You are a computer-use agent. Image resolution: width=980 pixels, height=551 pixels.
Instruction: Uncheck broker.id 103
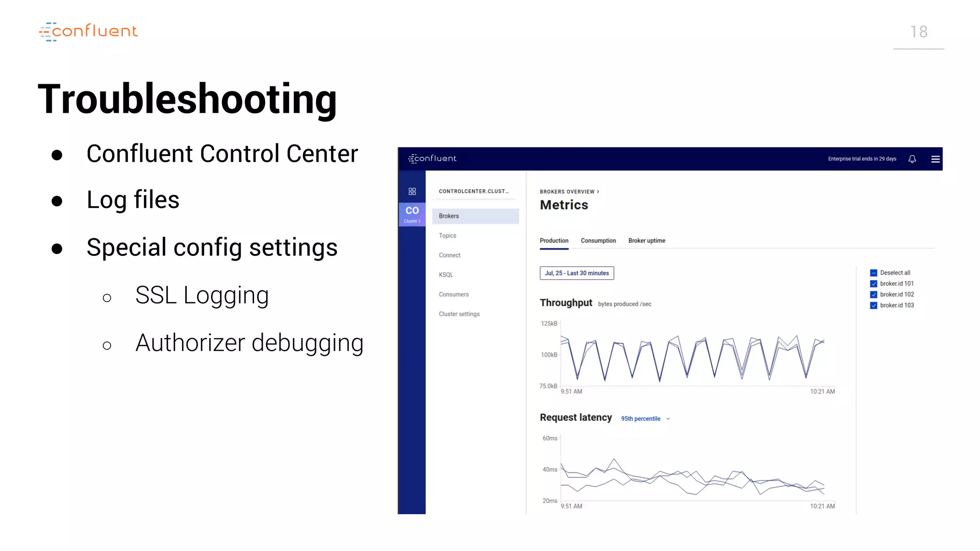873,306
